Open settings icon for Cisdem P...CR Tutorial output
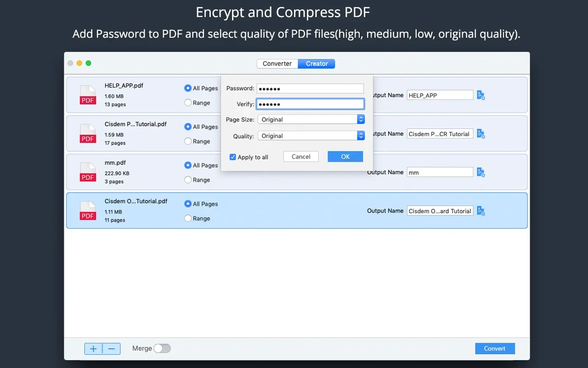 point(481,134)
